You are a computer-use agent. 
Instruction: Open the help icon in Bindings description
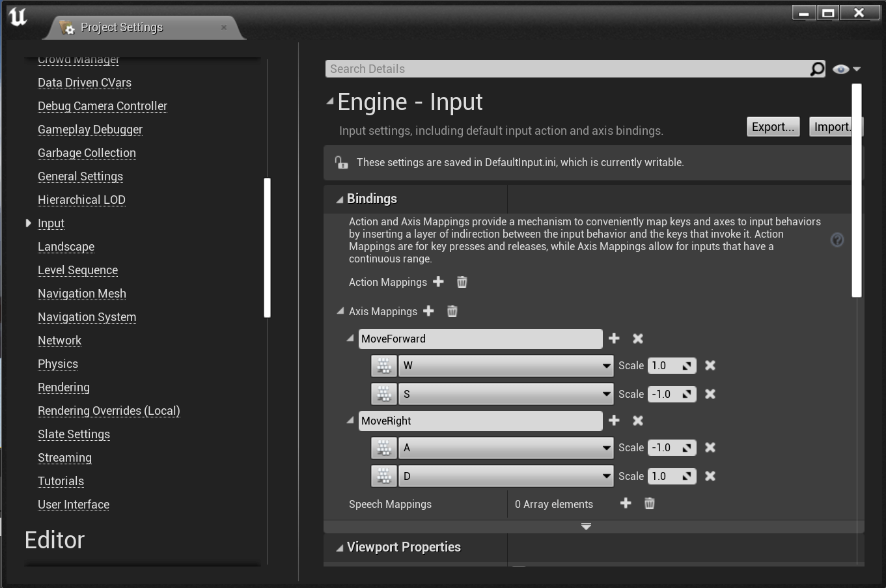point(837,240)
